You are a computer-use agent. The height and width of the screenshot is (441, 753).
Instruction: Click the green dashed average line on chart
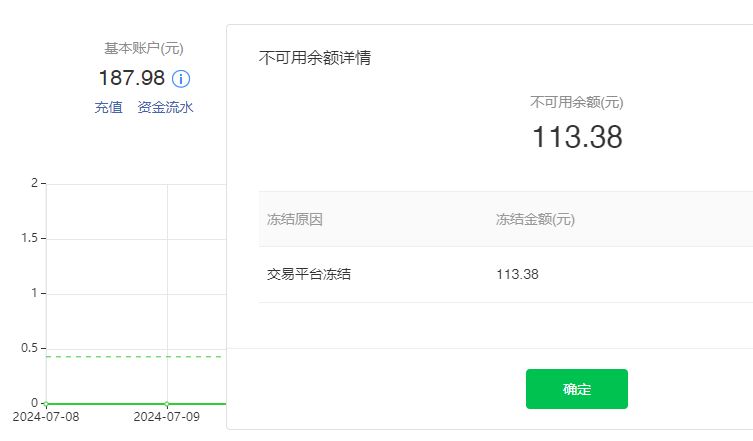point(136,356)
